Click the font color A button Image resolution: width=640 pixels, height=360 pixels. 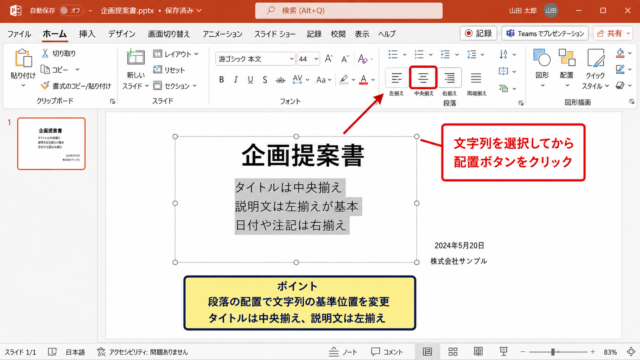pyautogui.click(x=363, y=80)
